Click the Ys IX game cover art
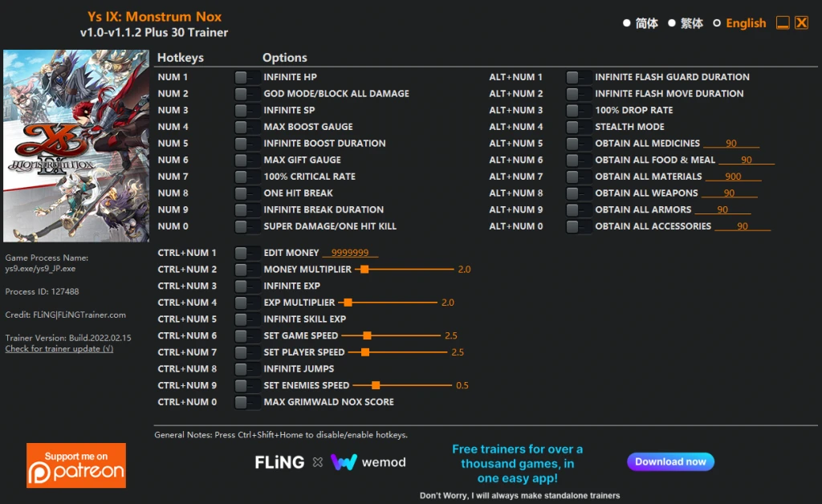The height and width of the screenshot is (504, 822). click(76, 146)
